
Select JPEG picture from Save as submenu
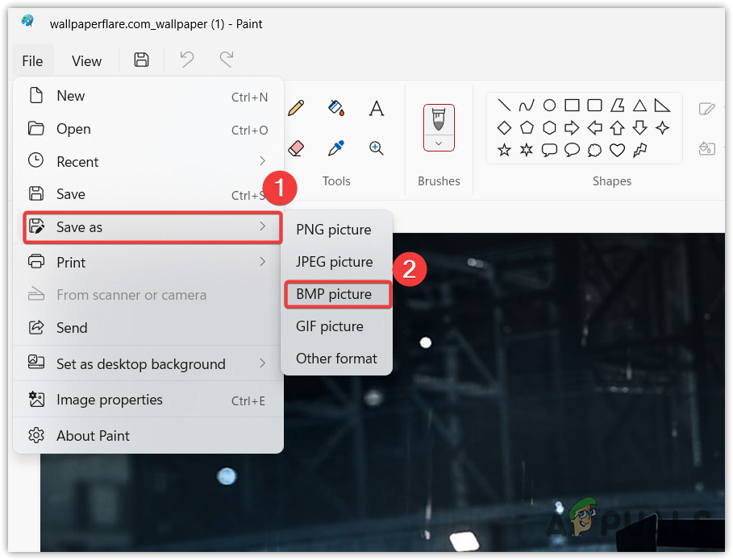click(x=334, y=262)
